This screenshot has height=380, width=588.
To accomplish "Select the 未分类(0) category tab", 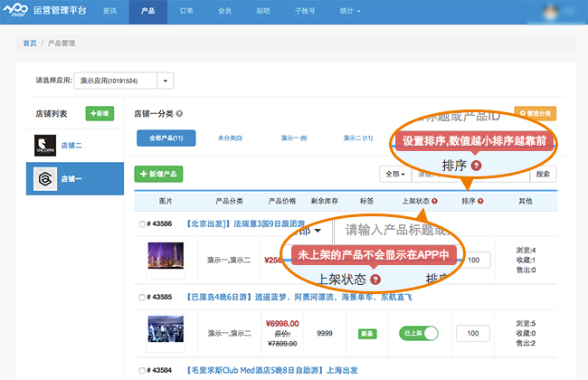I will (x=230, y=138).
